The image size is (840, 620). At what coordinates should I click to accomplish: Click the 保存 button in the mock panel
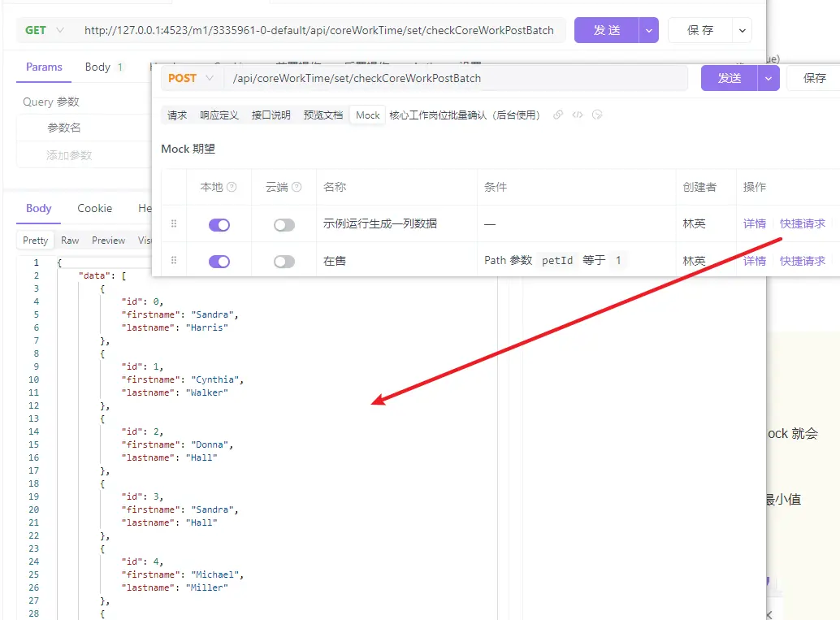pos(814,78)
